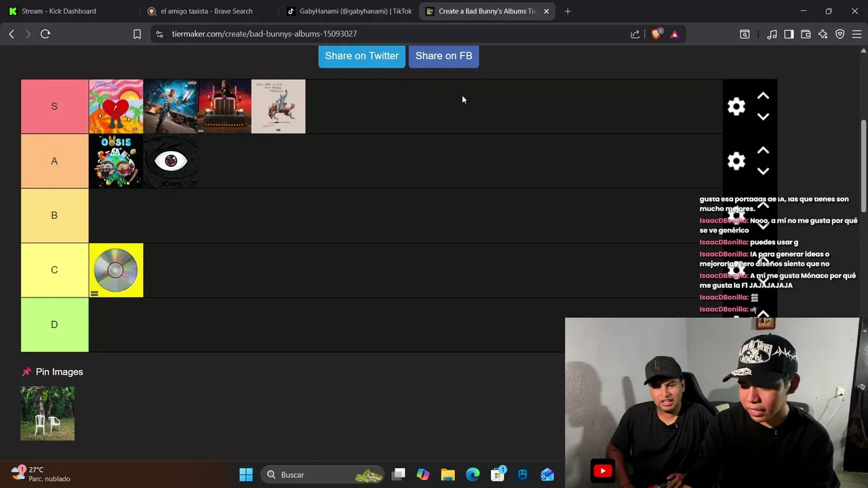Toggle the browser sidebar panel icon
The image size is (868, 488).
point(789,34)
